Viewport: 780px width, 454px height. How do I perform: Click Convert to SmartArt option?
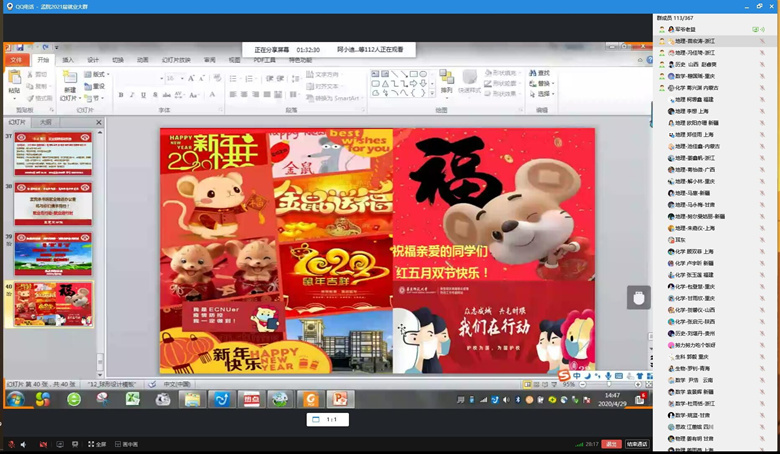click(333, 98)
